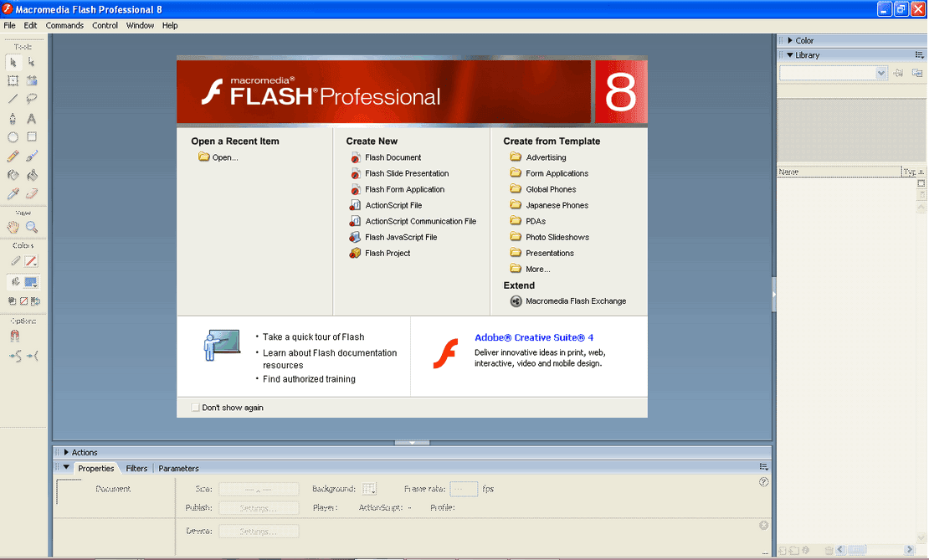Swap stroke and fill colors
This screenshot has width=929, height=560.
tap(35, 301)
